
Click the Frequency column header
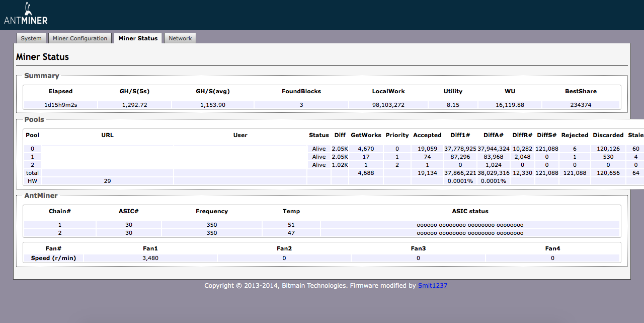click(212, 211)
